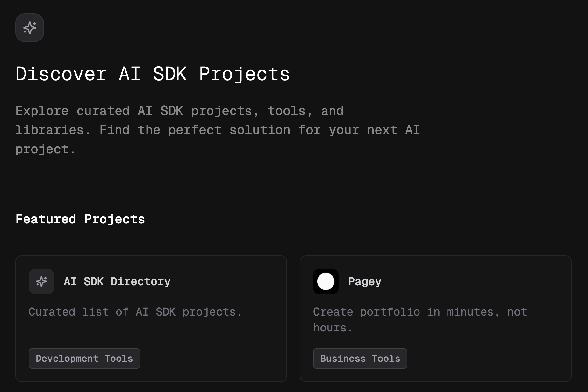The image size is (588, 392).
Task: Open the Business Tools tag
Action: (x=360, y=359)
